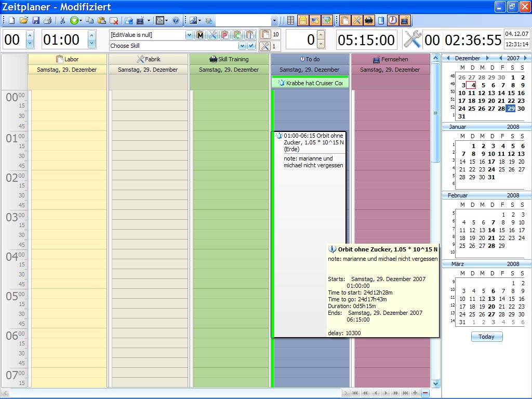Click the tools button next to M
532x399 pixels.
(212, 35)
